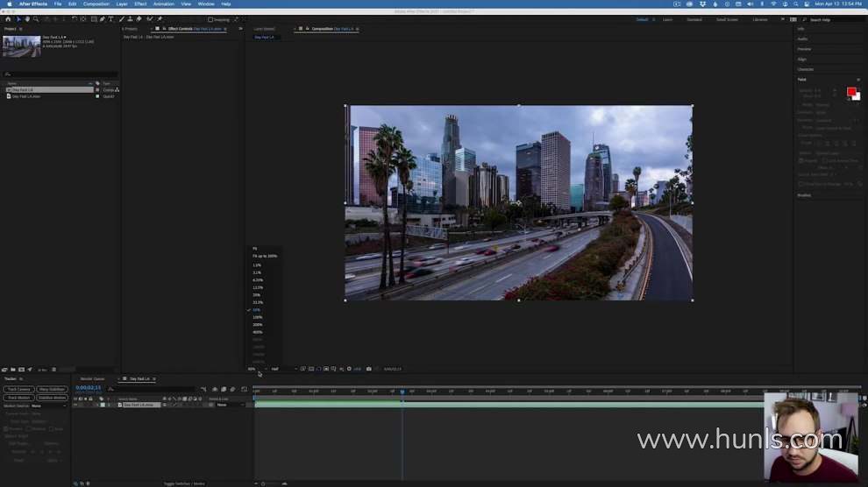The height and width of the screenshot is (487, 868).
Task: Select the Pen tool
Action: pos(102,19)
